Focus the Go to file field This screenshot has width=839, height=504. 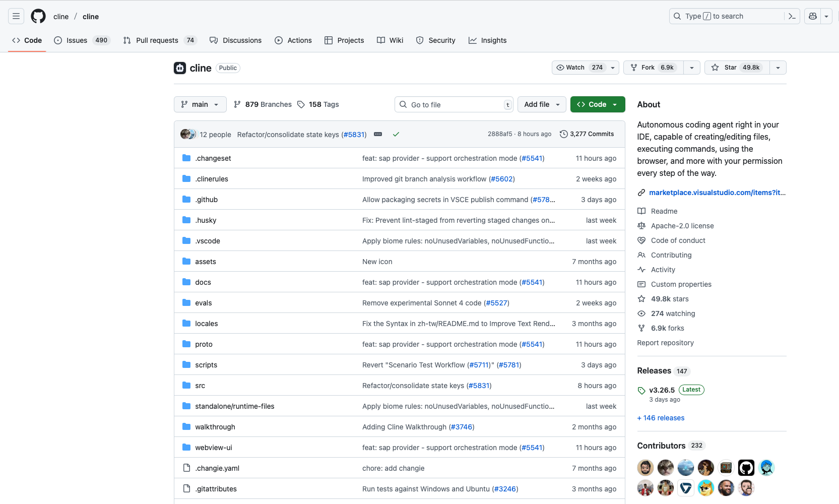[454, 104]
